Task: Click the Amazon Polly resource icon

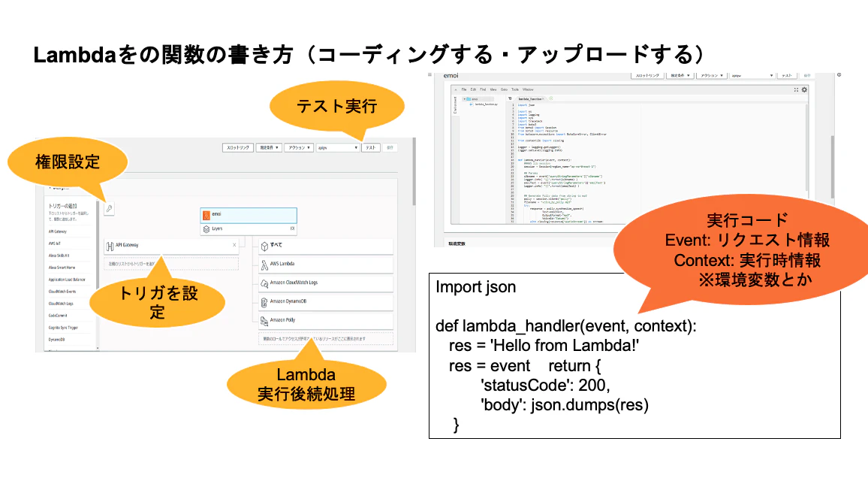Action: 264,321
